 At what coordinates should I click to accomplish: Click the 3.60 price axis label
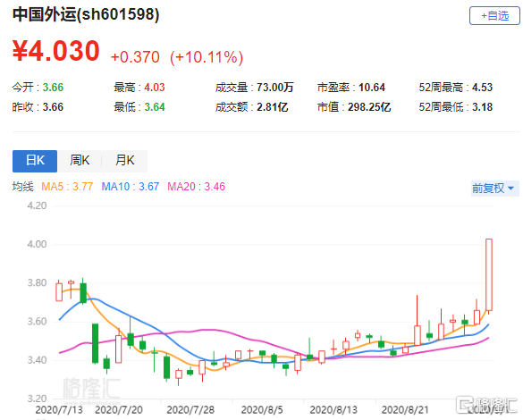[x=37, y=322]
